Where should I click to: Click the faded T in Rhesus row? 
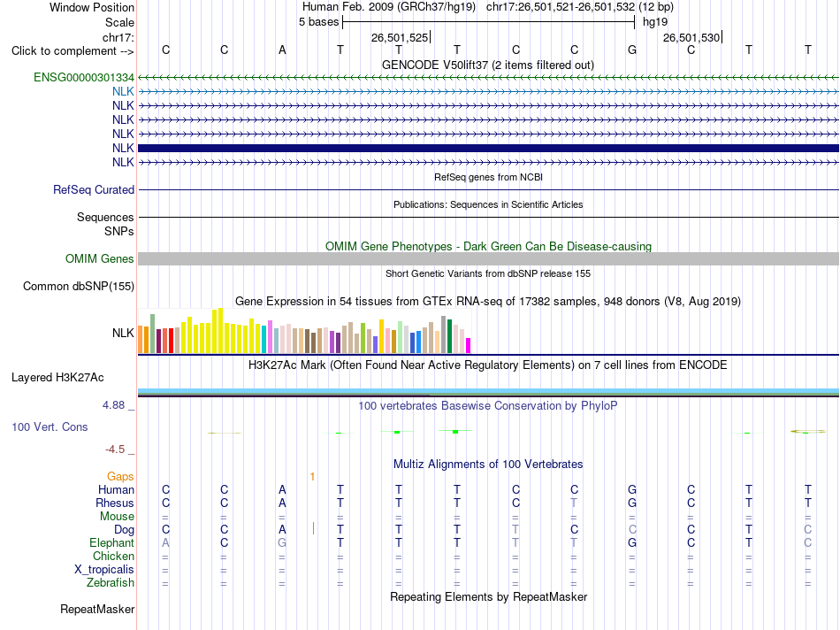pyautogui.click(x=574, y=503)
